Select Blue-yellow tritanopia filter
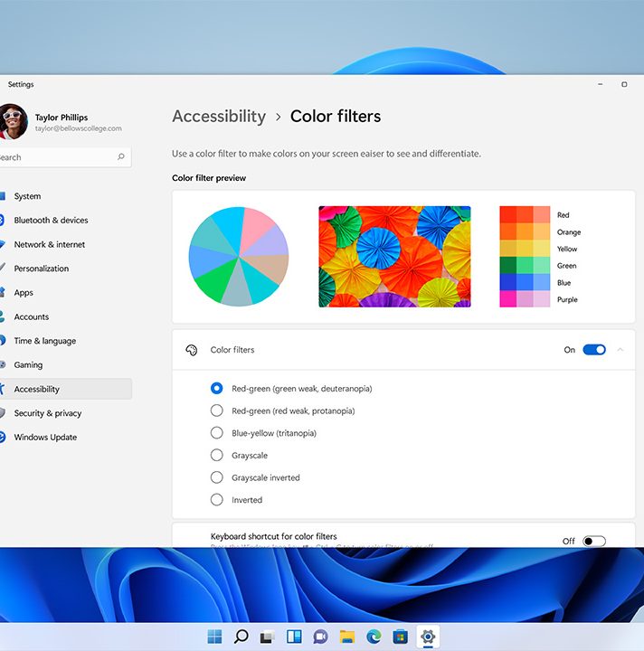 (x=217, y=432)
